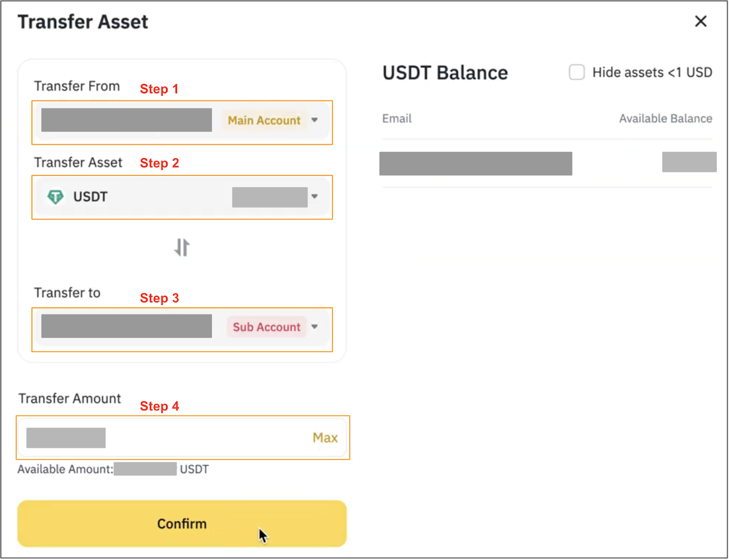Click the Sub Account badge
729x560 pixels.
coord(267,327)
